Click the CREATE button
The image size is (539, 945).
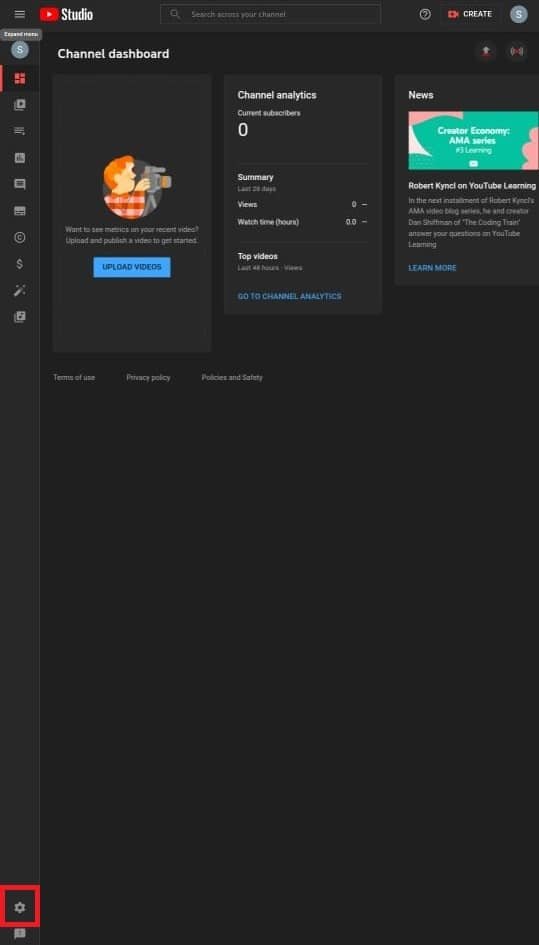pos(470,14)
